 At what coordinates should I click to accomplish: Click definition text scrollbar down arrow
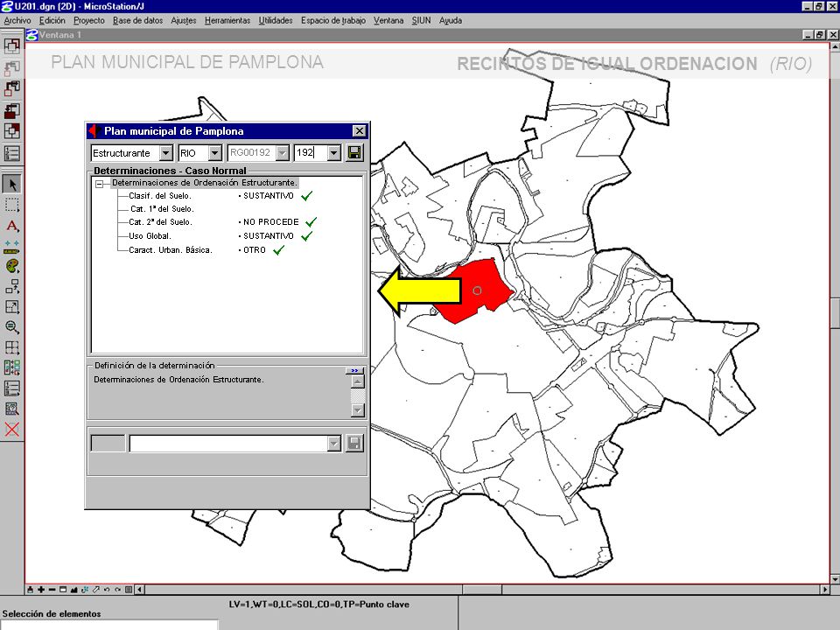[358, 410]
